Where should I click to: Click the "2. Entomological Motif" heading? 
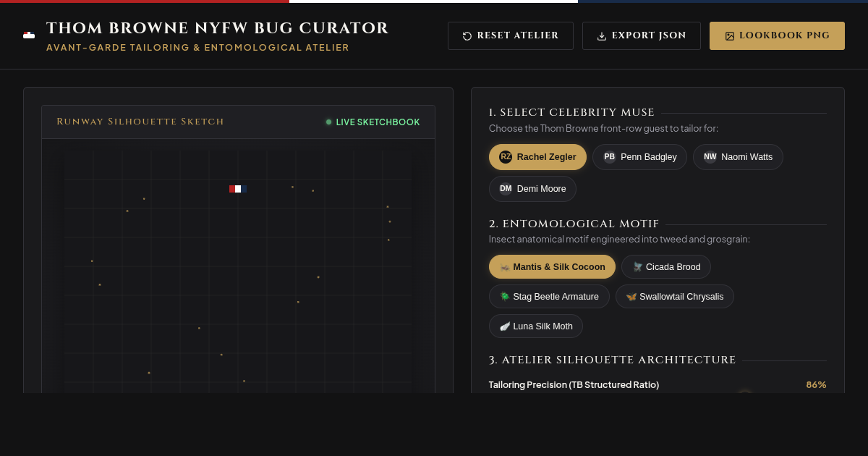[x=574, y=224]
